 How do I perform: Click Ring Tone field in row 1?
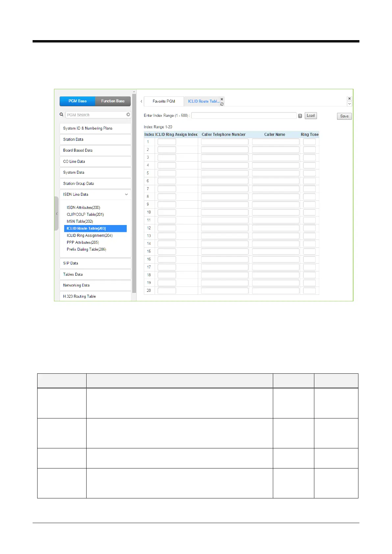309,142
